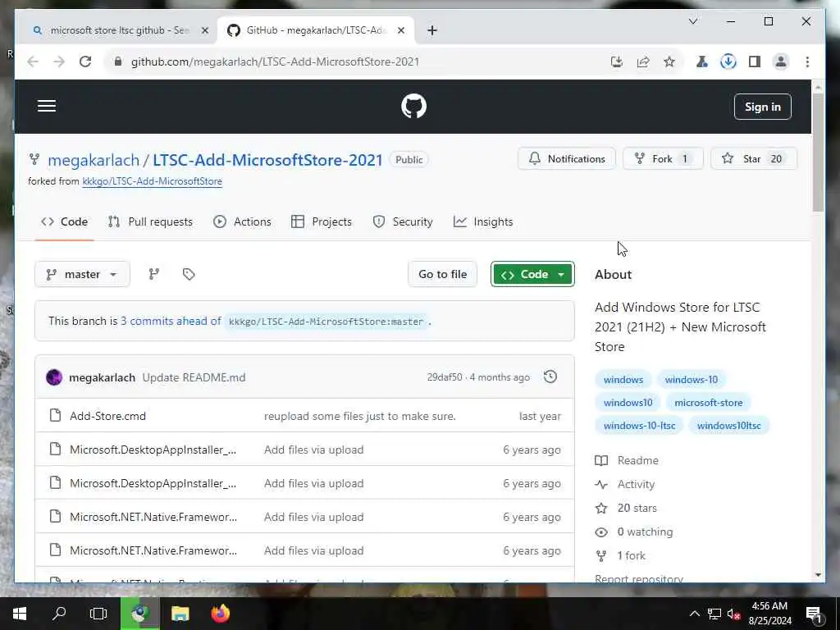
Task: Expand the green Code dropdown
Action: coord(532,274)
